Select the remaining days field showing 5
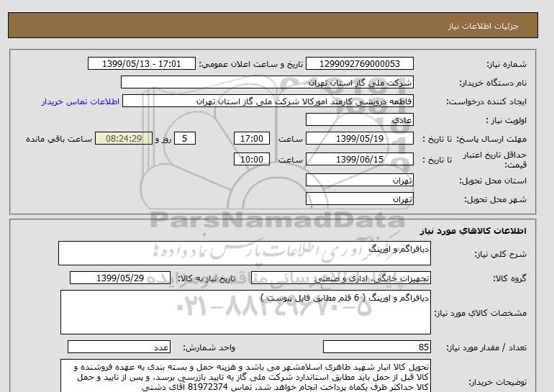 coord(185,138)
